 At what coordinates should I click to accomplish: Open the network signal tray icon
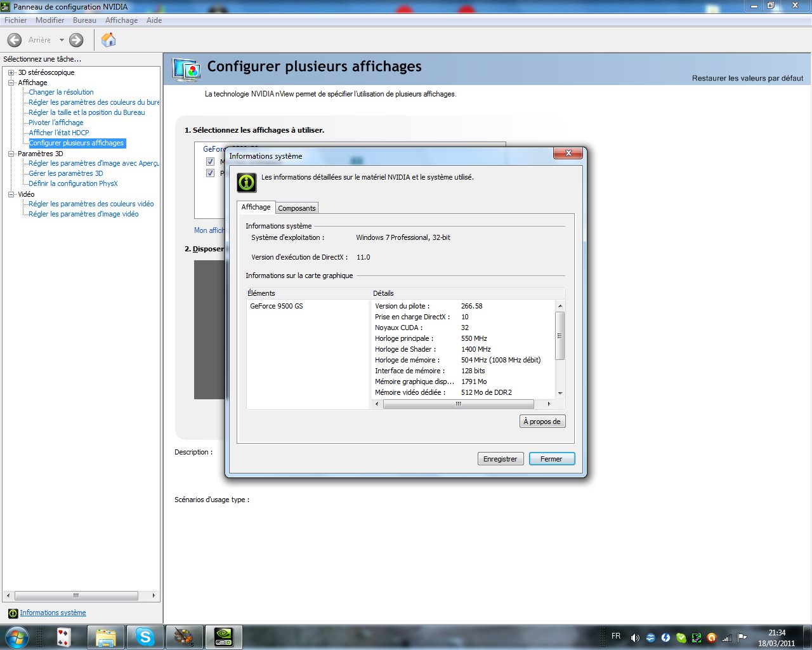coord(727,637)
